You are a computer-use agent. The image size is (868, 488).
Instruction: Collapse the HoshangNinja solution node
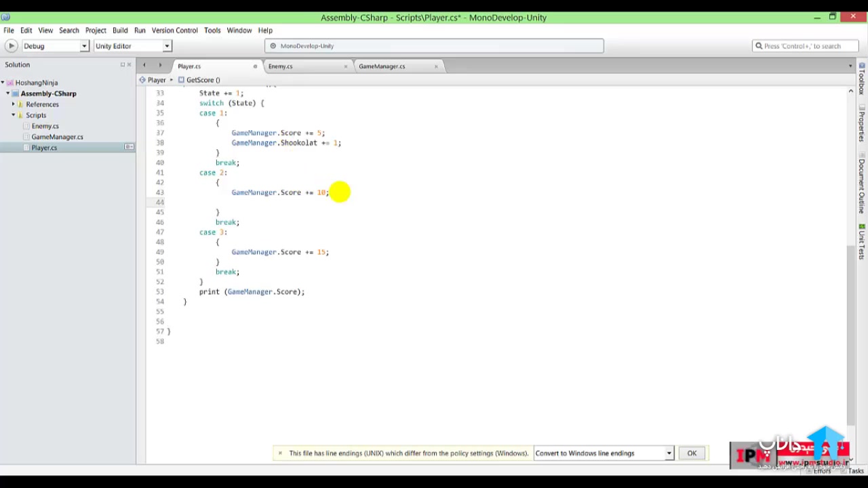click(3, 83)
